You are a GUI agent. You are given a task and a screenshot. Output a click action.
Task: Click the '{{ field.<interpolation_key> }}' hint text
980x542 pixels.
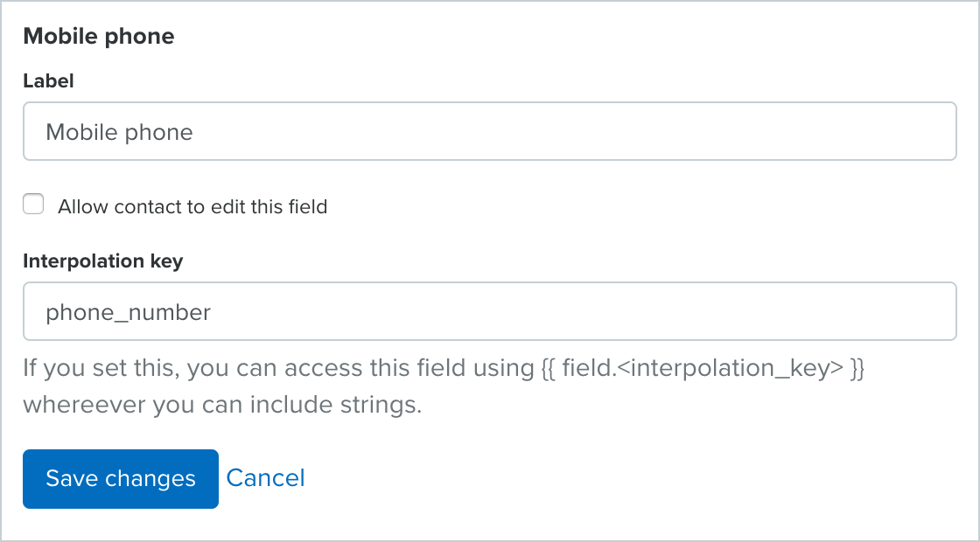(x=699, y=369)
